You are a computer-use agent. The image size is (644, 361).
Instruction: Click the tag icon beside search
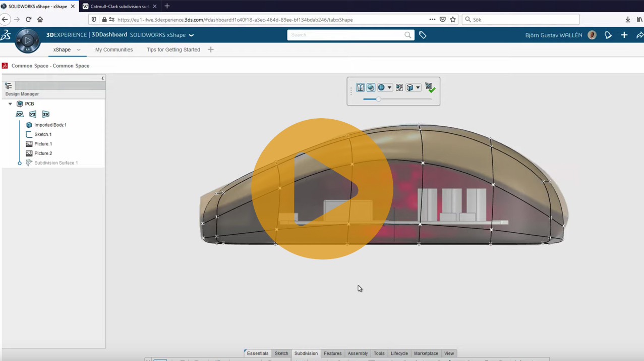tap(423, 35)
